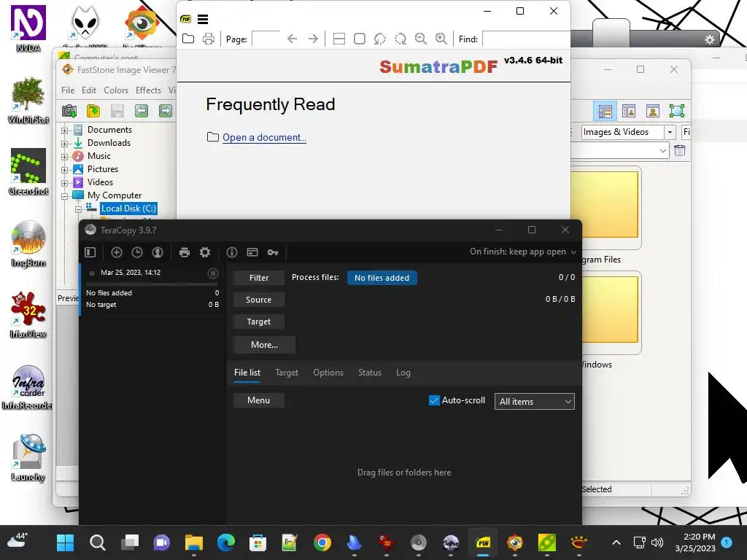Switch to Log tab in TeraCopy
Screen dimensions: 747x560
[x=403, y=373]
